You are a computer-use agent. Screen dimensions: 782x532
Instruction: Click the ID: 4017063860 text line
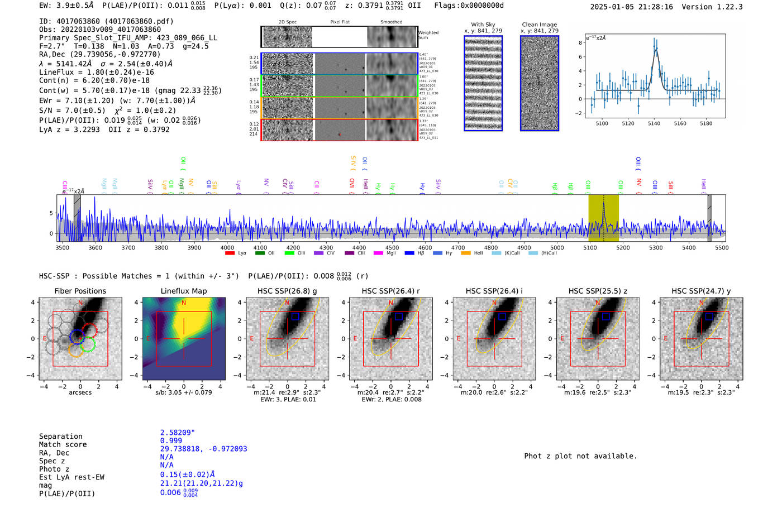click(x=106, y=21)
